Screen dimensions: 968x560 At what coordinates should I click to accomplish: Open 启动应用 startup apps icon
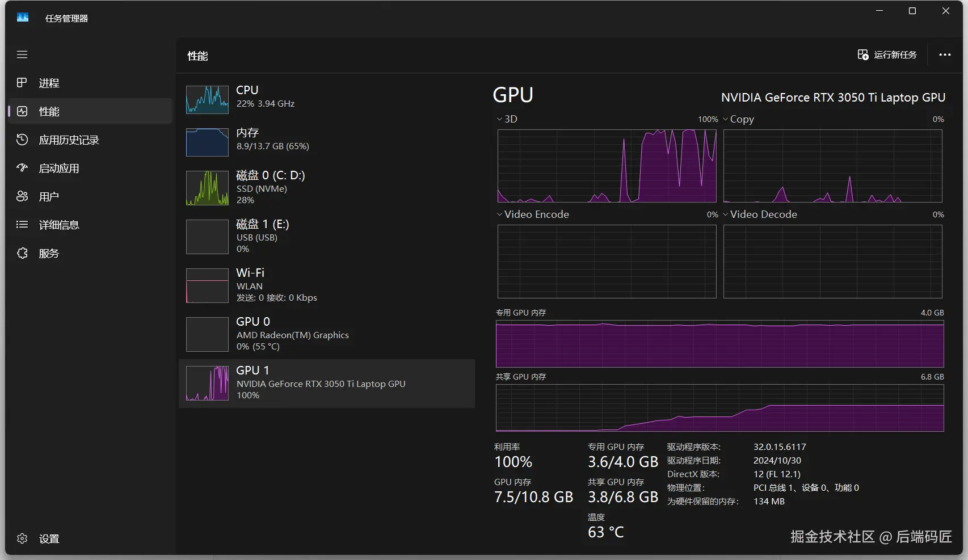[22, 168]
